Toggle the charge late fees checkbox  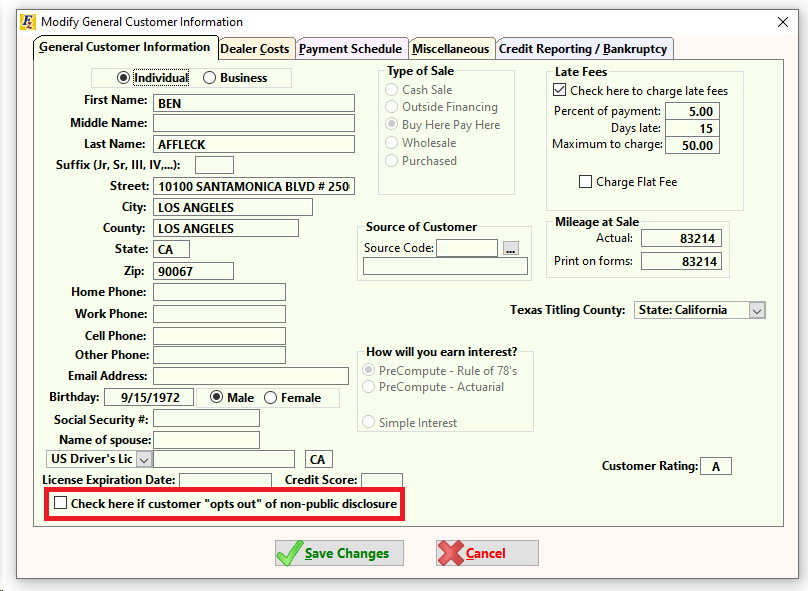pos(561,91)
